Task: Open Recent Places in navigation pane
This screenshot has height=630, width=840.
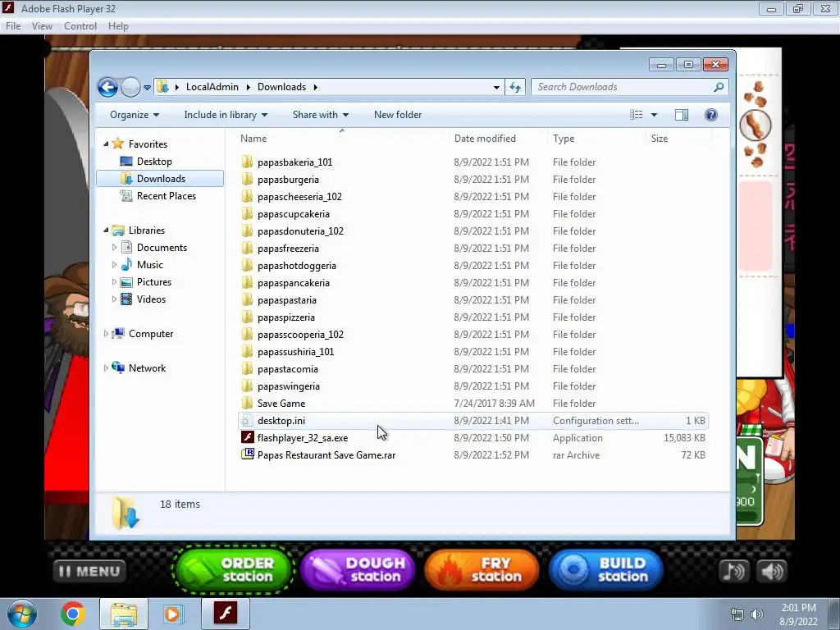Action: 166,195
